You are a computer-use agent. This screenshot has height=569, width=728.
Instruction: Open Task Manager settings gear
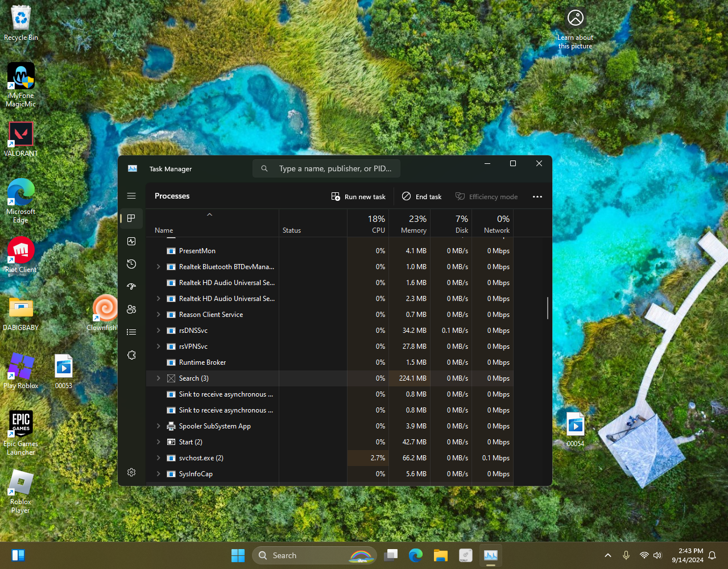point(131,472)
